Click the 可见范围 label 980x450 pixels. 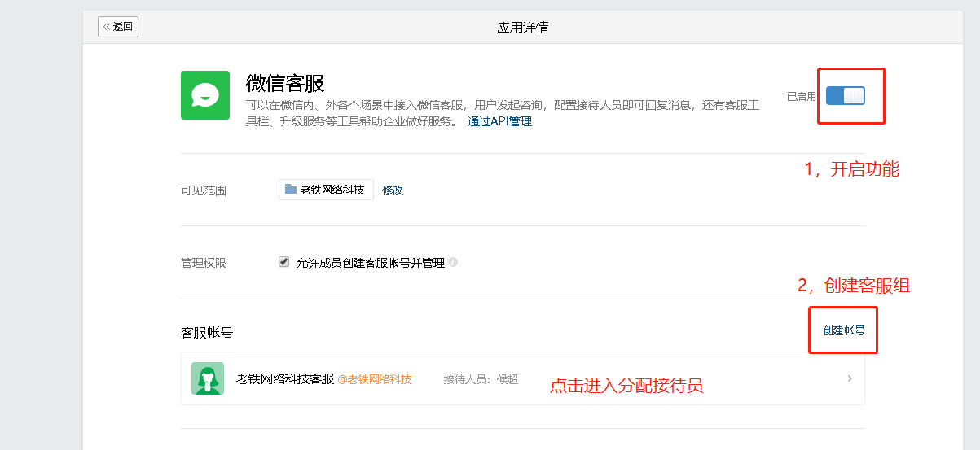tap(204, 190)
